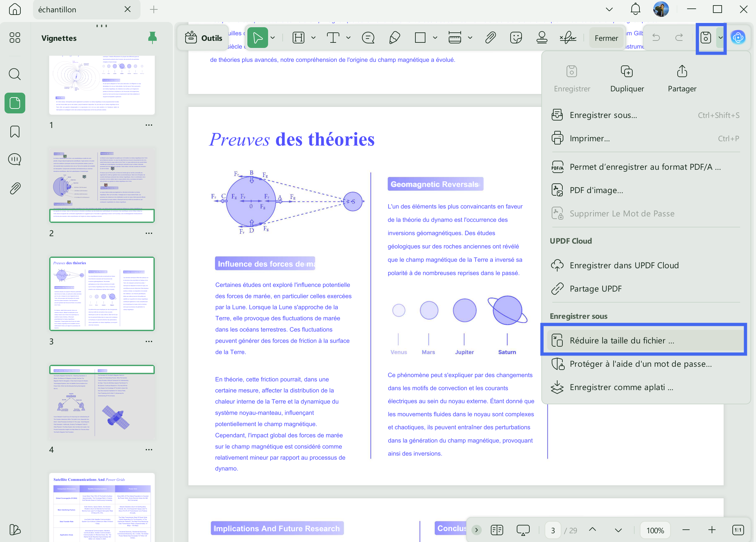Select the sticker tool
Image resolution: width=756 pixels, height=542 pixels.
tap(516, 38)
